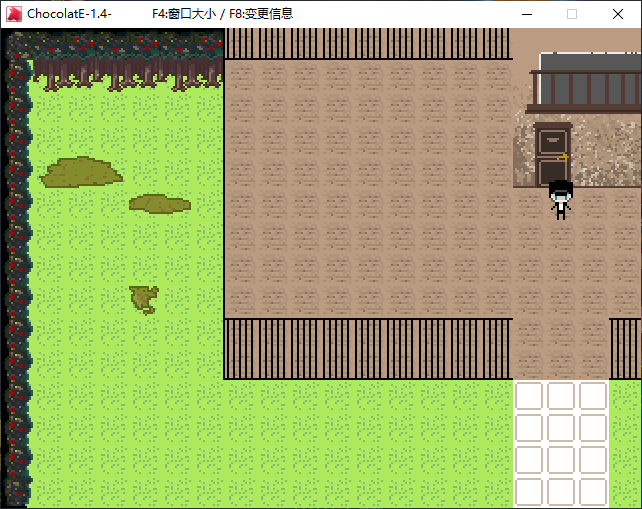Image resolution: width=642 pixels, height=509 pixels.
Task: Click the iron fence below the dirt yard
Action: point(367,349)
